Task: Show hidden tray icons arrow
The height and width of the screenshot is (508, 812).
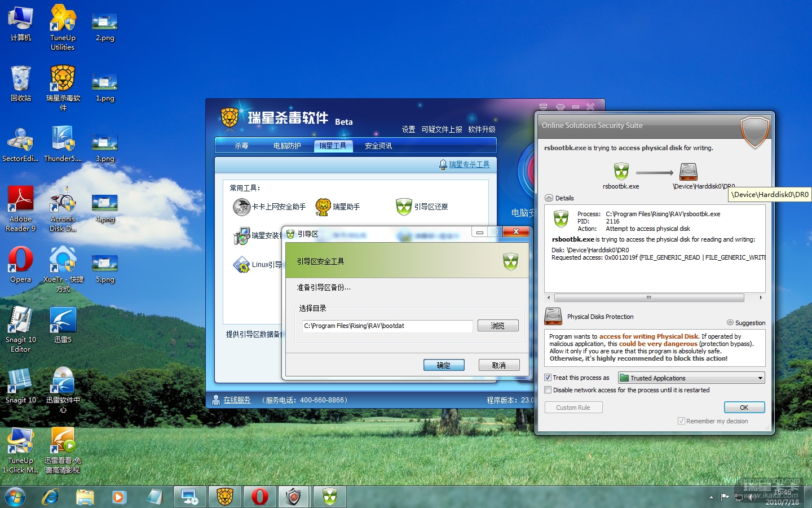Action: point(711,497)
